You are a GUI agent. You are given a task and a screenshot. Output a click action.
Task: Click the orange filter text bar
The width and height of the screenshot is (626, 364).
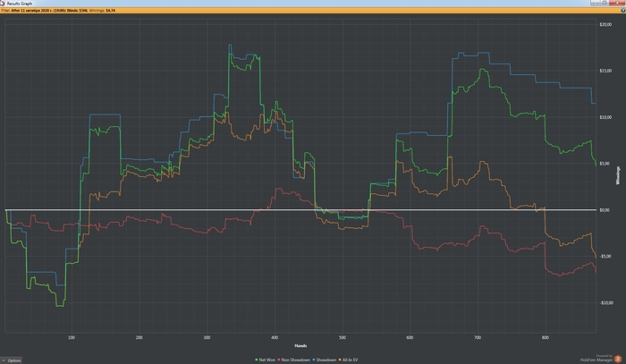(x=313, y=11)
